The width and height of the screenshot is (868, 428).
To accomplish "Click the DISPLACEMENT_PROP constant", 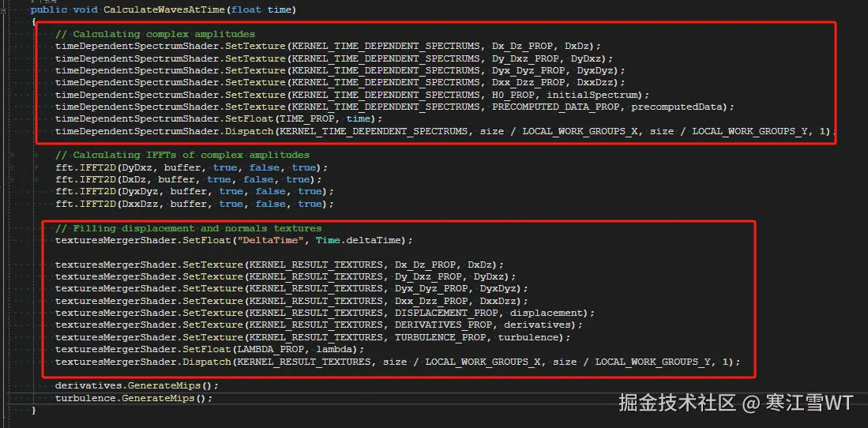I will [447, 313].
